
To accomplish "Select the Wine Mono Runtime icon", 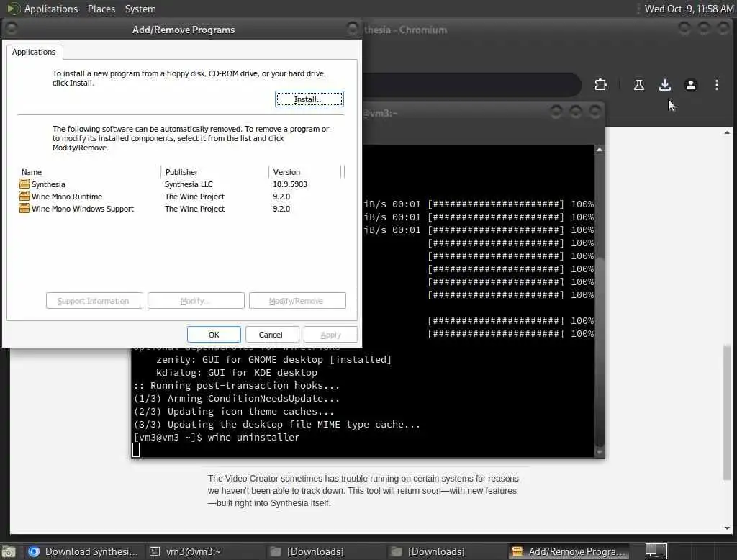I will 24,196.
